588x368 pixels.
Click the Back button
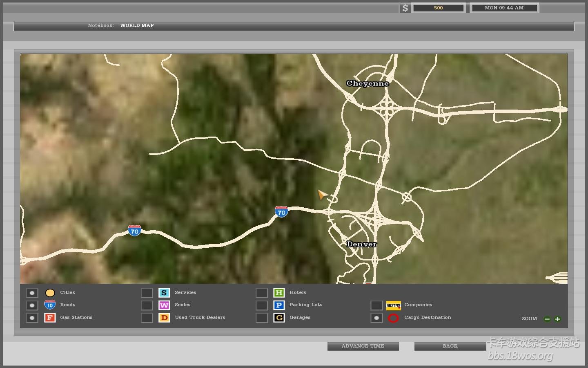point(450,346)
